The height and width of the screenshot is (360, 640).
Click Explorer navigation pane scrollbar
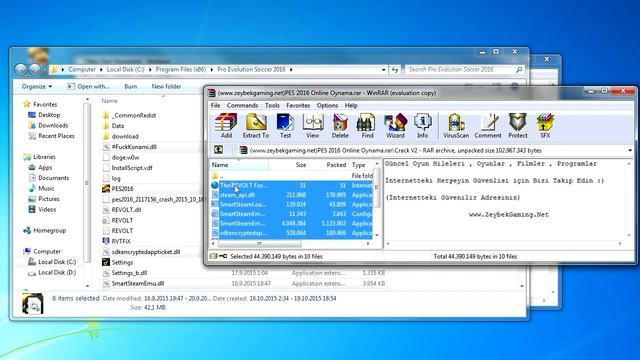[87, 183]
